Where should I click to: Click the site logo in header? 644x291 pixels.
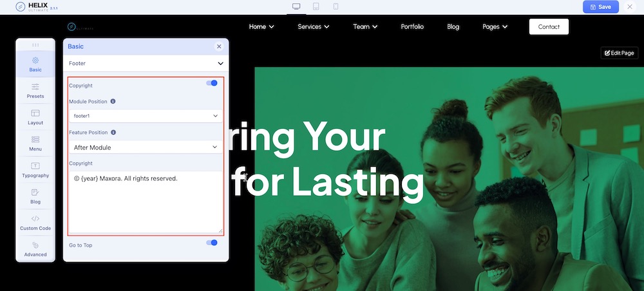coord(80,26)
